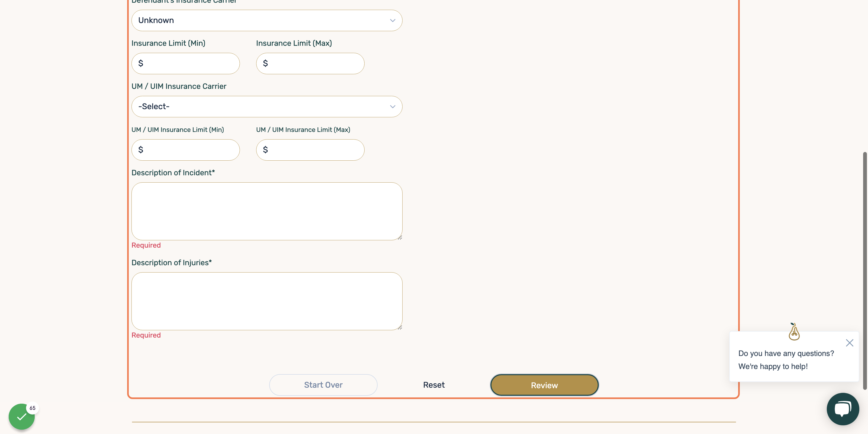The height and width of the screenshot is (434, 868).
Task: Open the Defendant's Insurance Carrier dropdown showing Unknown
Action: (266, 21)
